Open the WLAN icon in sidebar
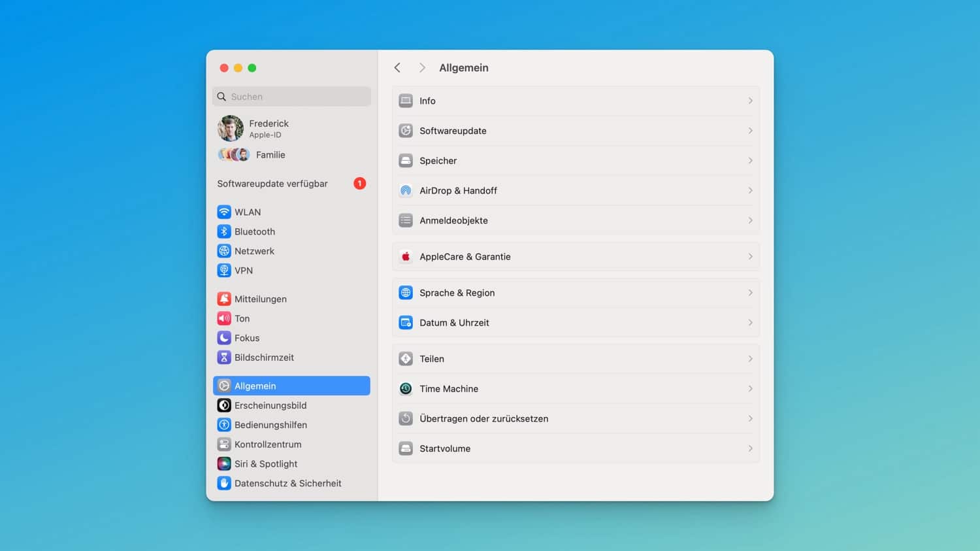Screen dimensions: 980x551 [x=224, y=212]
